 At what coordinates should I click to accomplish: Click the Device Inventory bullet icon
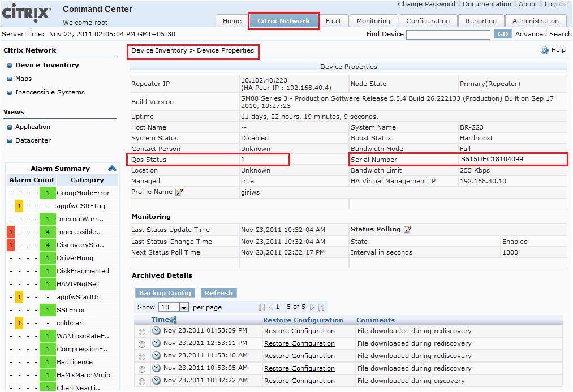(x=10, y=66)
